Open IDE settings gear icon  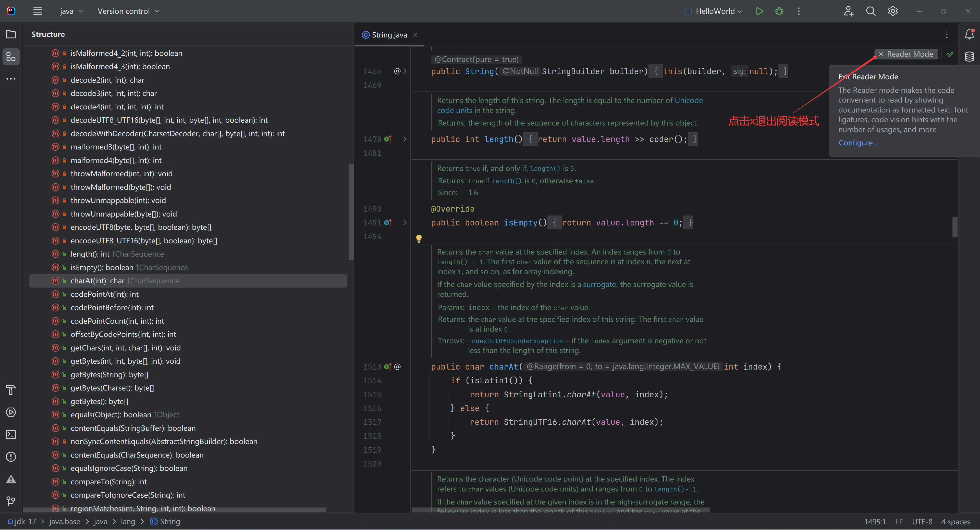pyautogui.click(x=893, y=11)
